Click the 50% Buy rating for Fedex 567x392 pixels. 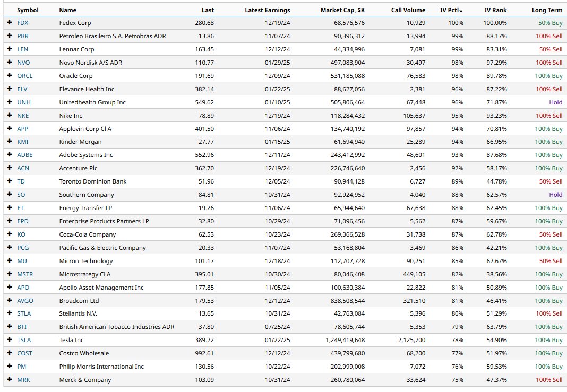click(550, 23)
